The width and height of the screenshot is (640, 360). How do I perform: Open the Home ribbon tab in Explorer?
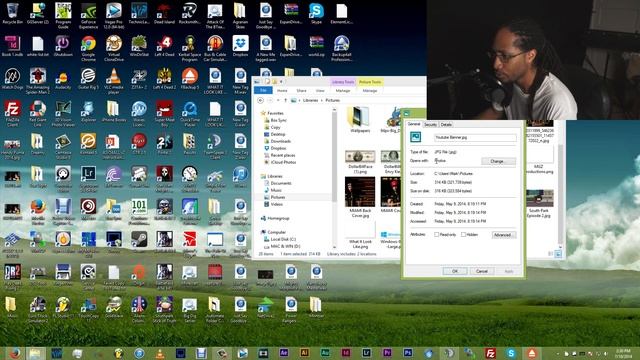pos(282,91)
